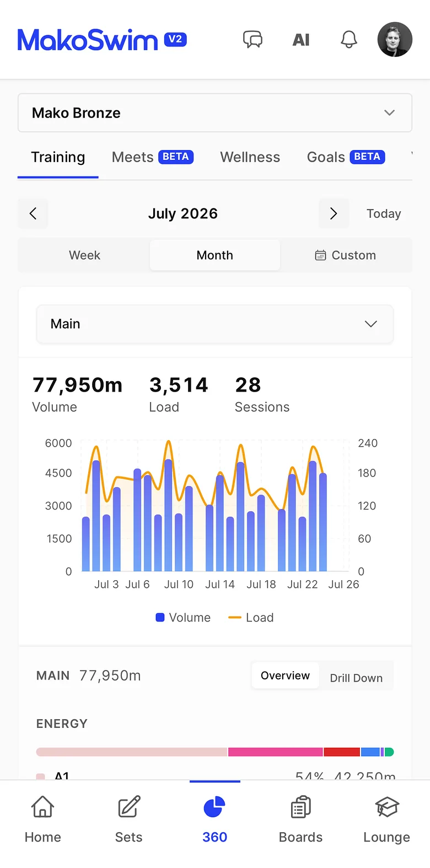The image size is (430, 868).
Task: Open the 360 analytics tab
Action: [x=215, y=819]
